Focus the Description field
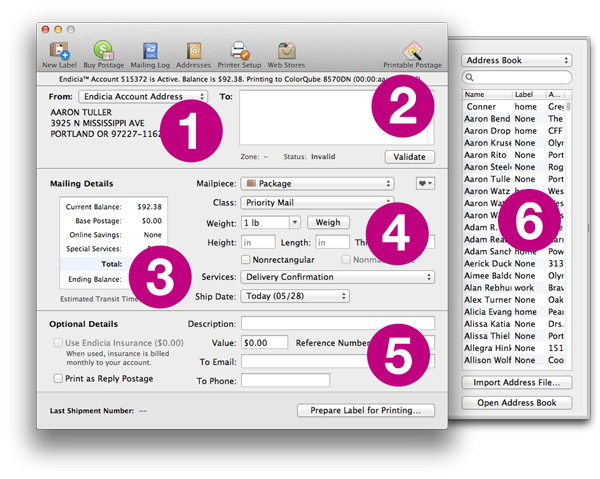The height and width of the screenshot is (479, 600). point(338,324)
